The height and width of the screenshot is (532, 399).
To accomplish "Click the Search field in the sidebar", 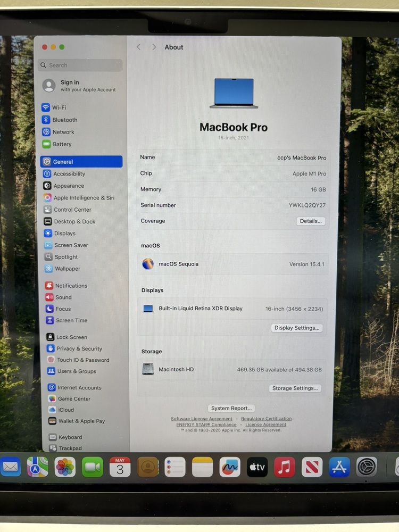I will (80, 65).
